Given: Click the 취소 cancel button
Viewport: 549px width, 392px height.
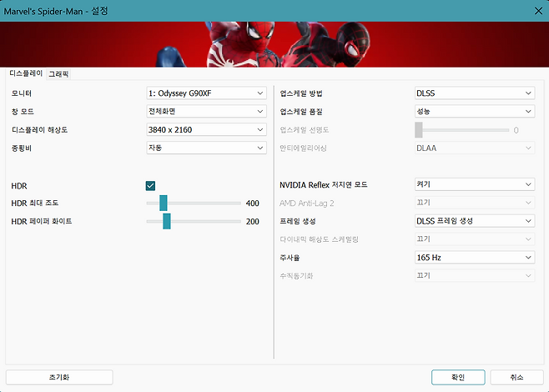Looking at the screenshot, I should 516,377.
